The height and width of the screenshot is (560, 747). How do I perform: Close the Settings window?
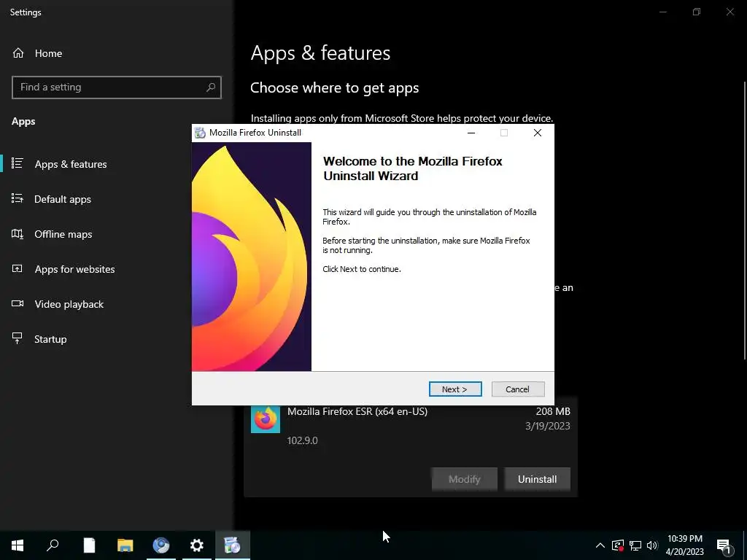tap(729, 12)
